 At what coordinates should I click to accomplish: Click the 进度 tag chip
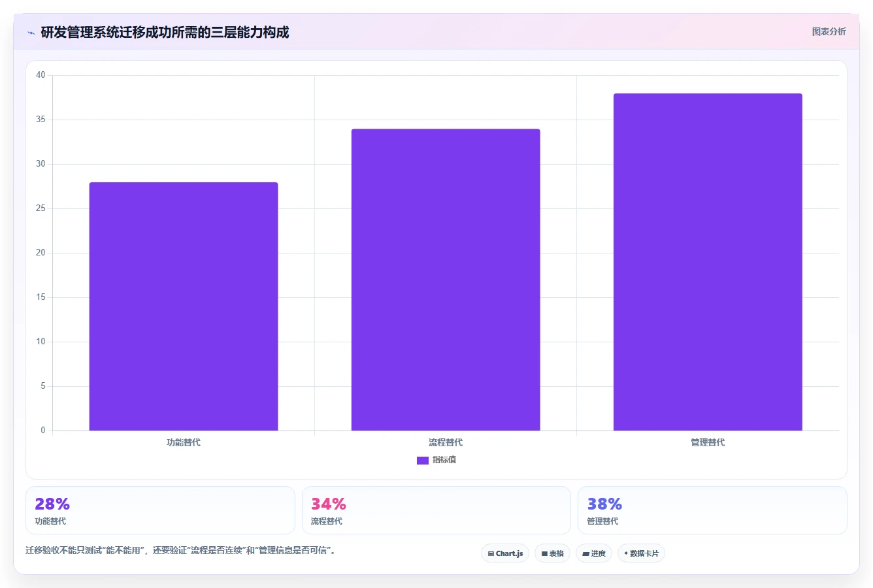[x=593, y=553]
